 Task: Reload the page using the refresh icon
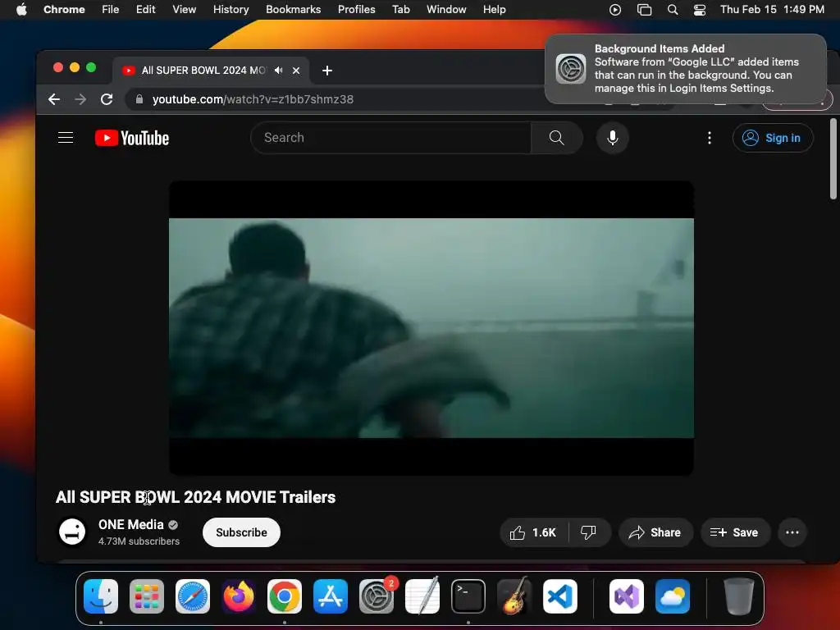(107, 99)
